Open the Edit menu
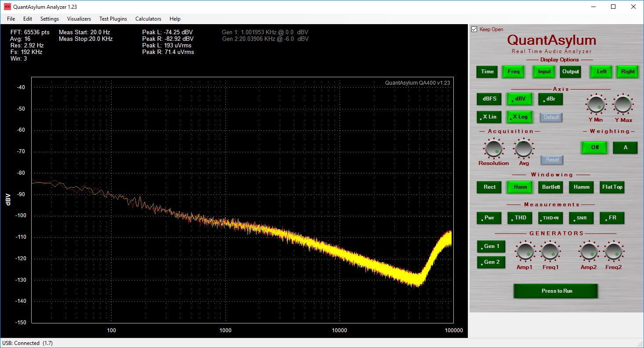This screenshot has width=644, height=348. 28,19
